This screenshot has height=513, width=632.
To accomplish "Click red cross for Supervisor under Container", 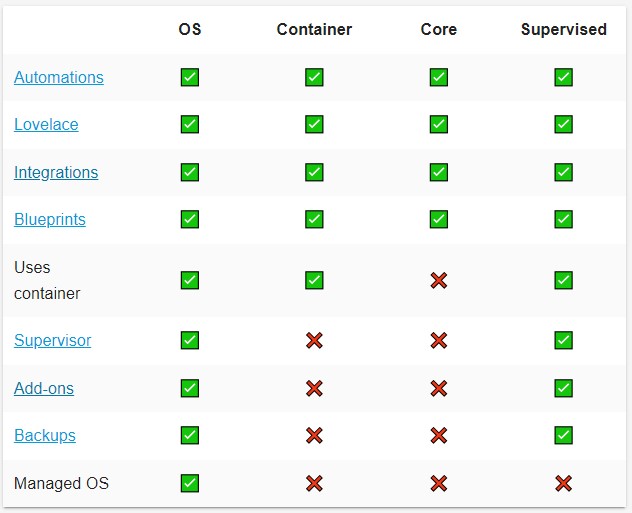I will point(314,340).
